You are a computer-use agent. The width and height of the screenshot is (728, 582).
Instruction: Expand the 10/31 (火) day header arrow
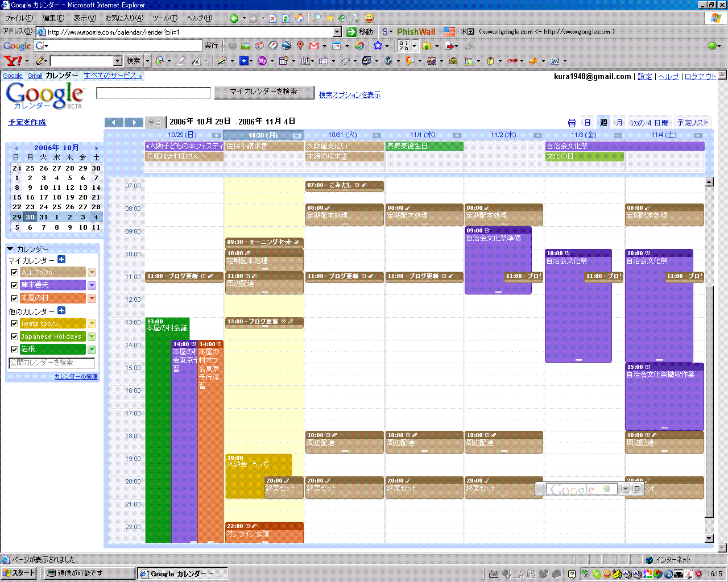pyautogui.click(x=377, y=135)
